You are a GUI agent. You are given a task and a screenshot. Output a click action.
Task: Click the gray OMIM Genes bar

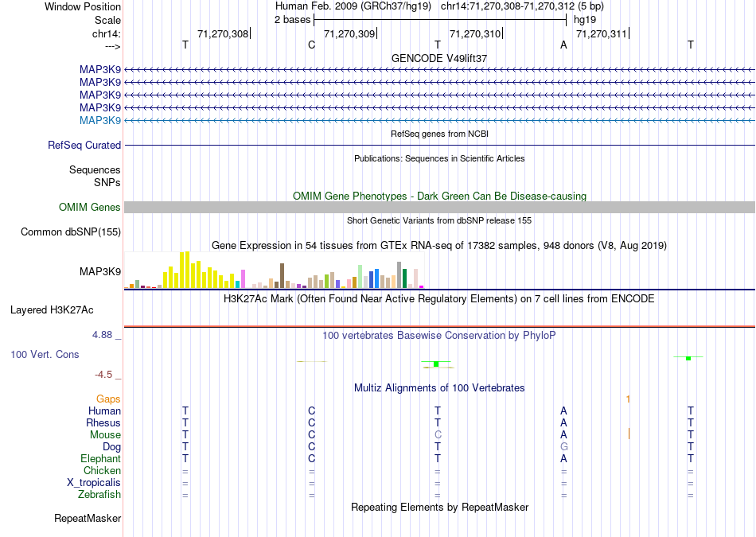[439, 208]
